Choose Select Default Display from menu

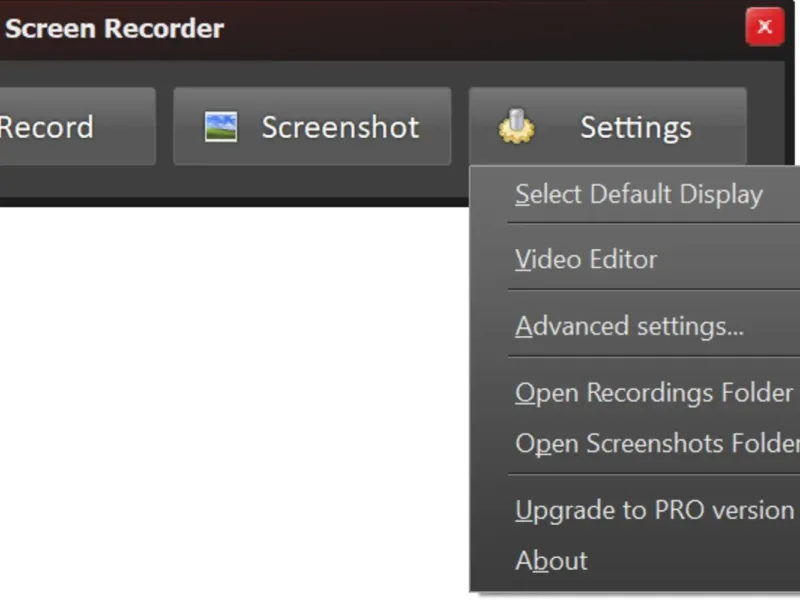(x=638, y=194)
